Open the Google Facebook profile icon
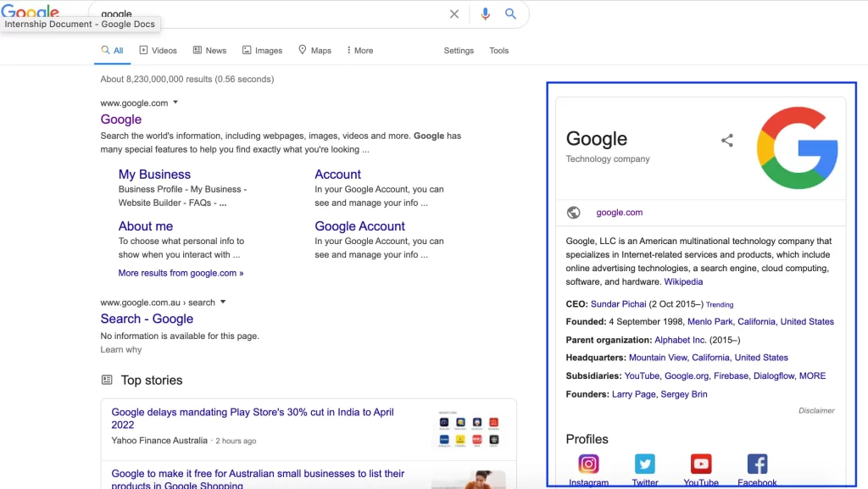868x489 pixels. [x=757, y=464]
